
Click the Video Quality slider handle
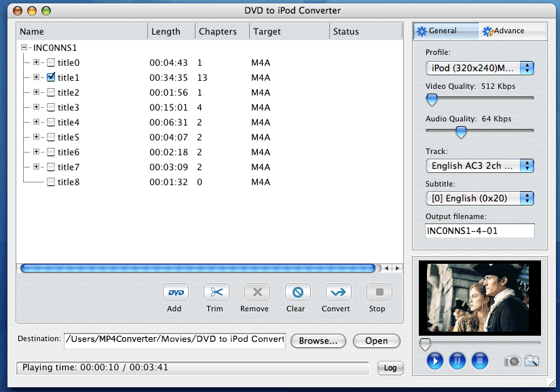pos(431,100)
